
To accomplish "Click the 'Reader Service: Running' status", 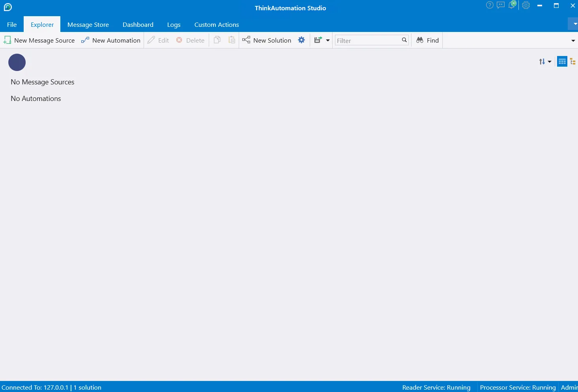I will [x=436, y=387].
